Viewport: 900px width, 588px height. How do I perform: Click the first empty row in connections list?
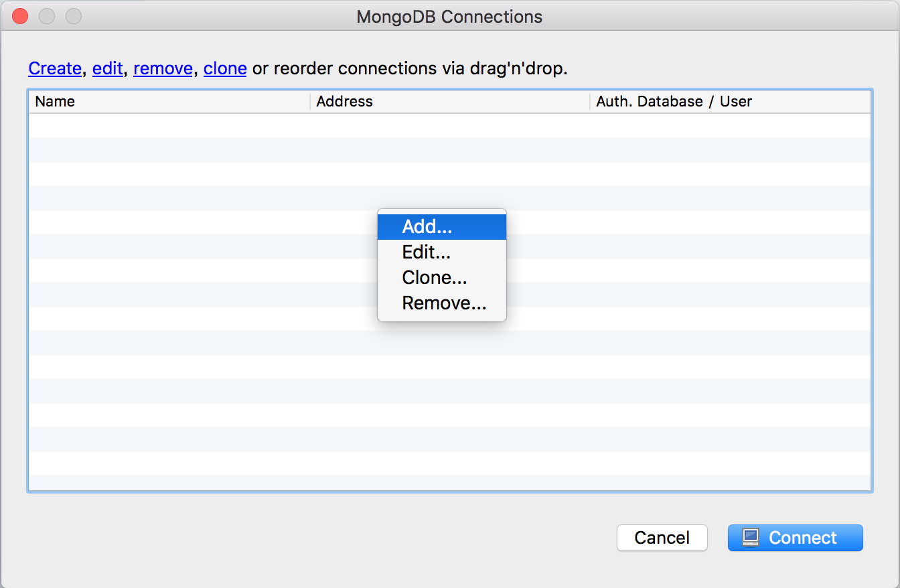pos(450,126)
